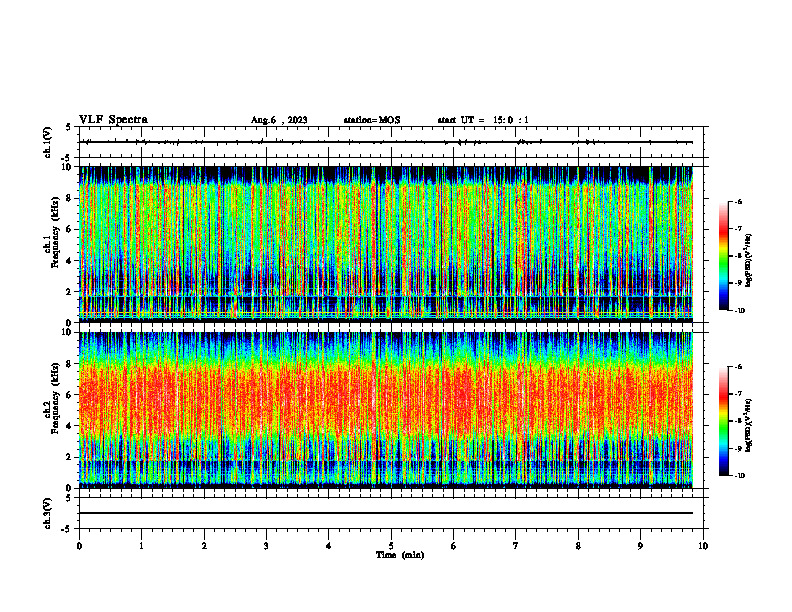Click the "VLF Spectra" title text
This screenshot has height=612, width=792.
(113, 120)
